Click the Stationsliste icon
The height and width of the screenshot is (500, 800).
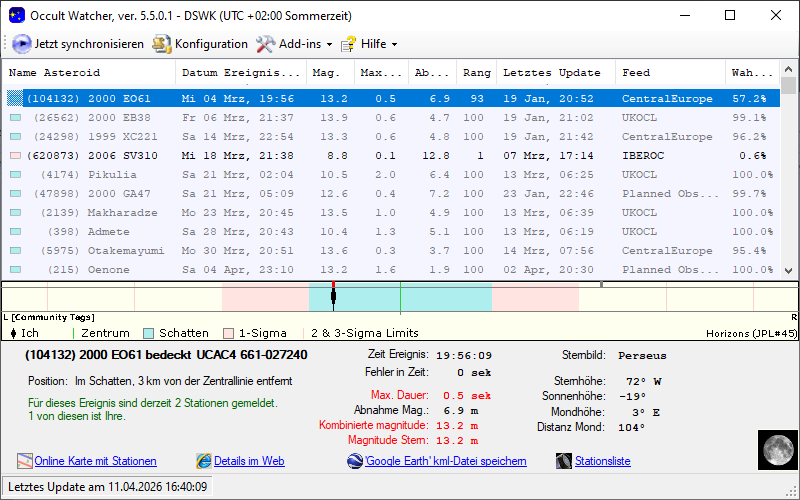point(565,461)
